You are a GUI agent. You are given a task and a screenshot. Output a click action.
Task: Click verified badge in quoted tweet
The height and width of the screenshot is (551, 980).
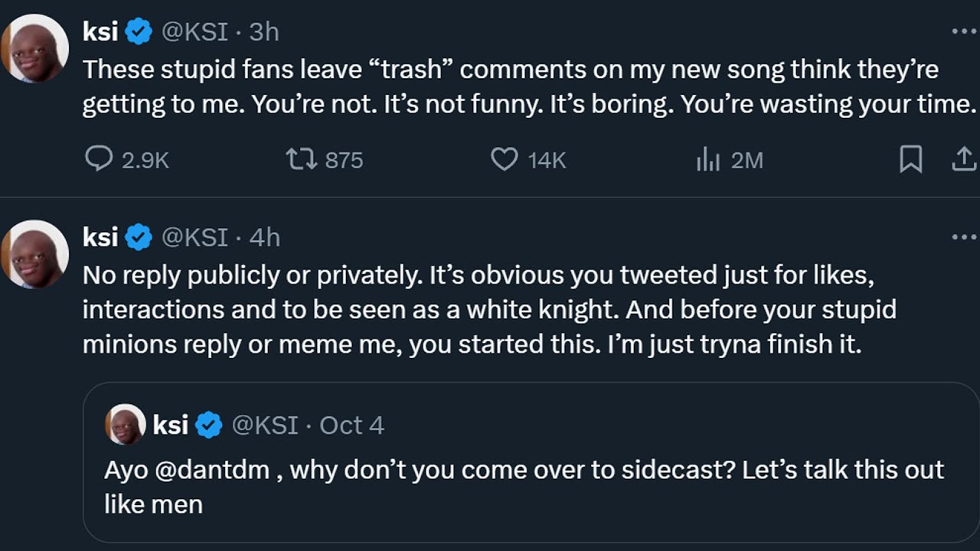pos(209,425)
